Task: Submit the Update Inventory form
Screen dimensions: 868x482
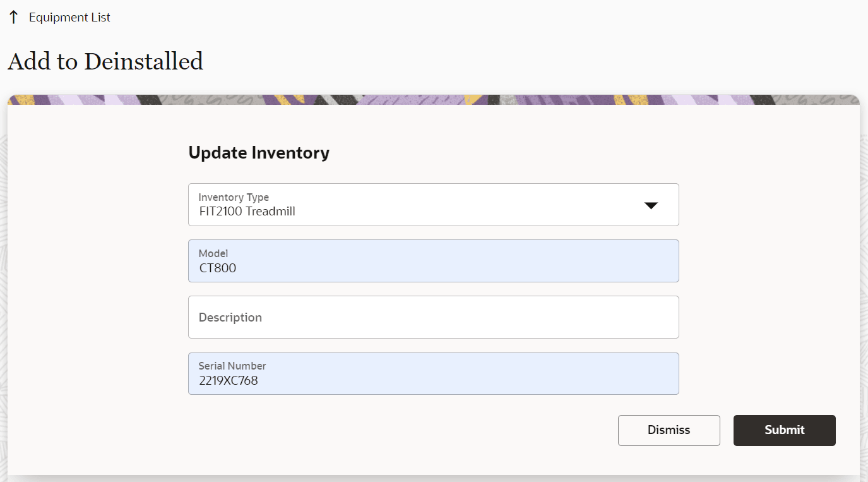Action: (x=784, y=430)
